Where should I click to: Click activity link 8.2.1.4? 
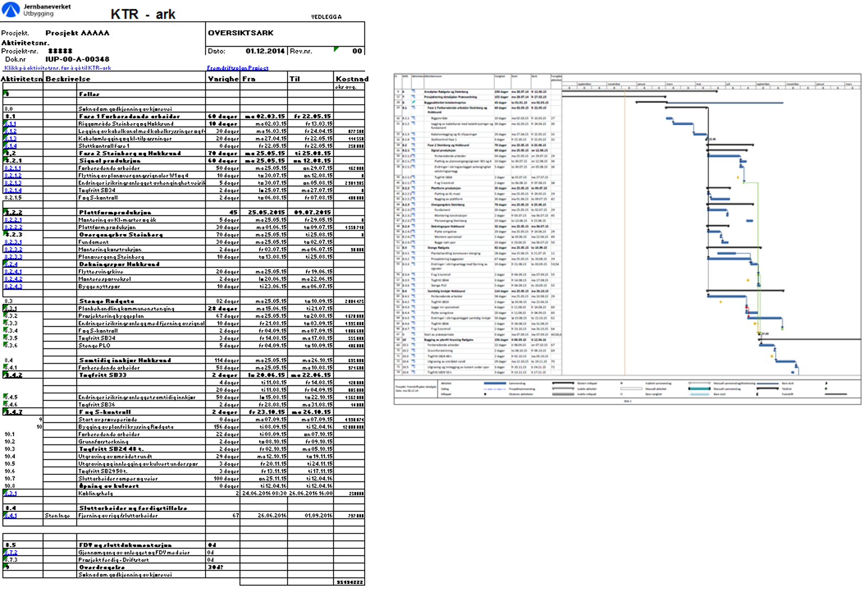(x=13, y=191)
